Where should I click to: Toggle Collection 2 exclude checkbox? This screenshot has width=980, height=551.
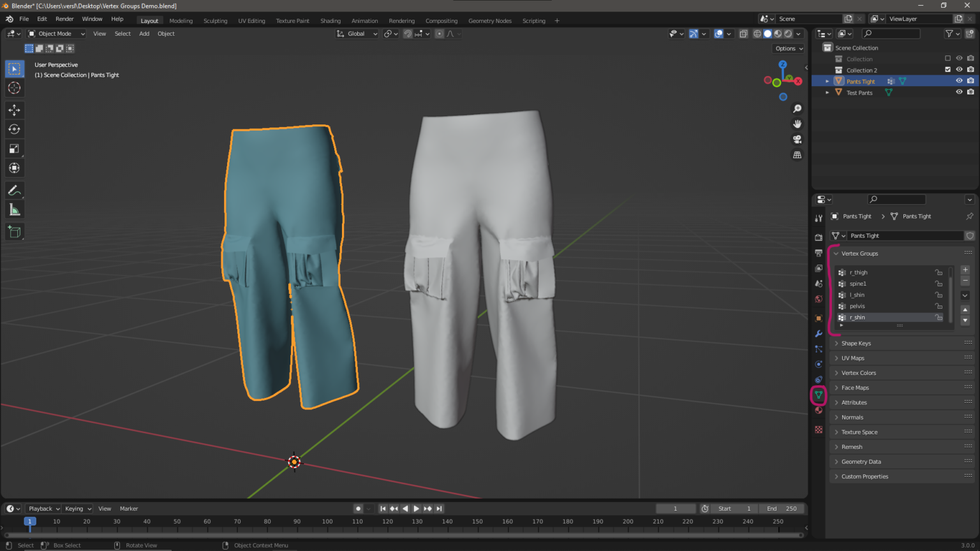coord(947,70)
